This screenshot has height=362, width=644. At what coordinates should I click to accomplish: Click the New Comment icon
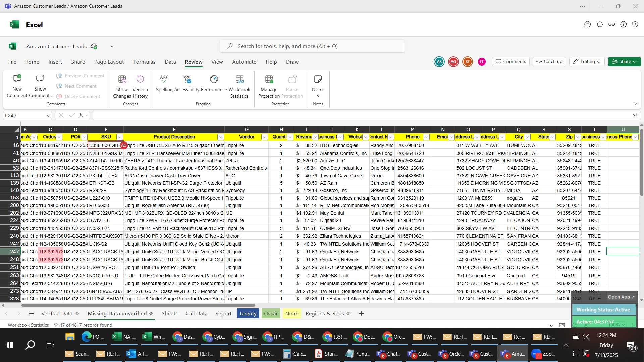pyautogui.click(x=17, y=79)
